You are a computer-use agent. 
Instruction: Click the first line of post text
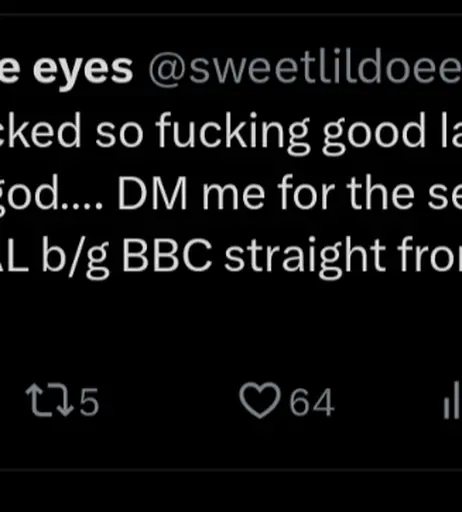click(231, 132)
